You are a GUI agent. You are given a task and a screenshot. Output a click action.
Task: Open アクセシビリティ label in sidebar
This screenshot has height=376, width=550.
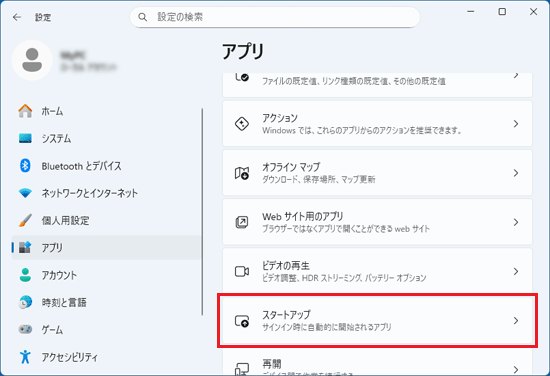click(x=69, y=357)
